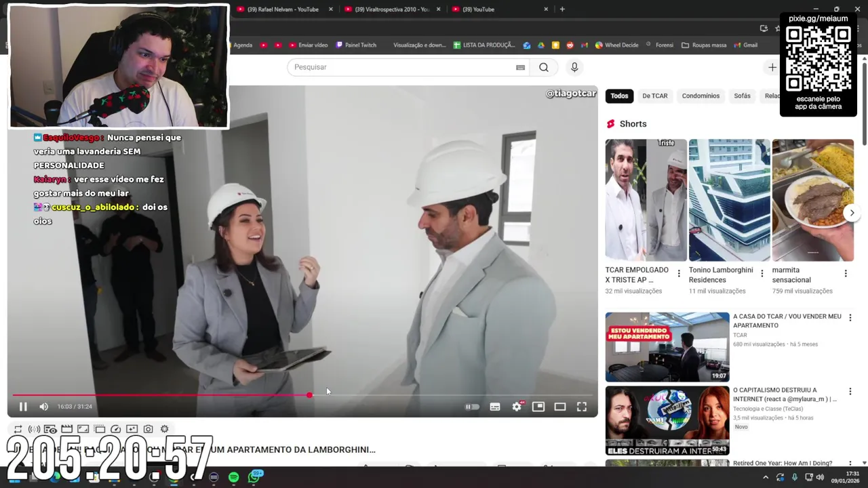Take a screenshot with the camera icon

[149, 429]
